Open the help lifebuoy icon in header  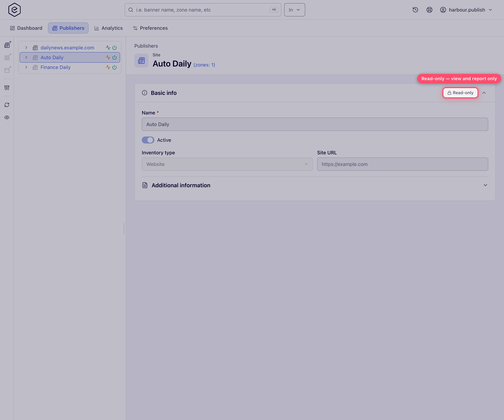[429, 10]
